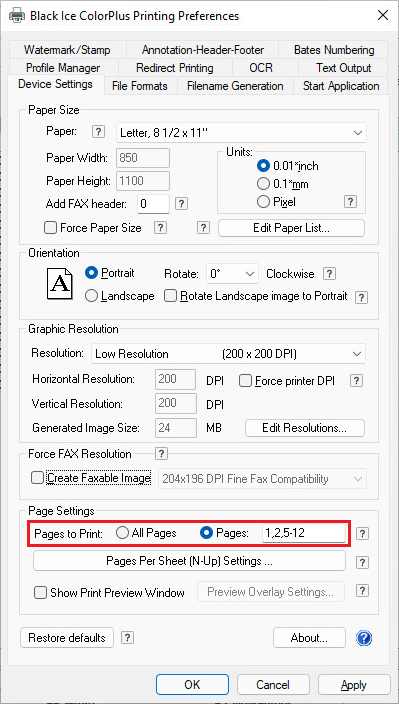
Task: Click help icon next to Pages Per Sheet button
Action: point(363,562)
